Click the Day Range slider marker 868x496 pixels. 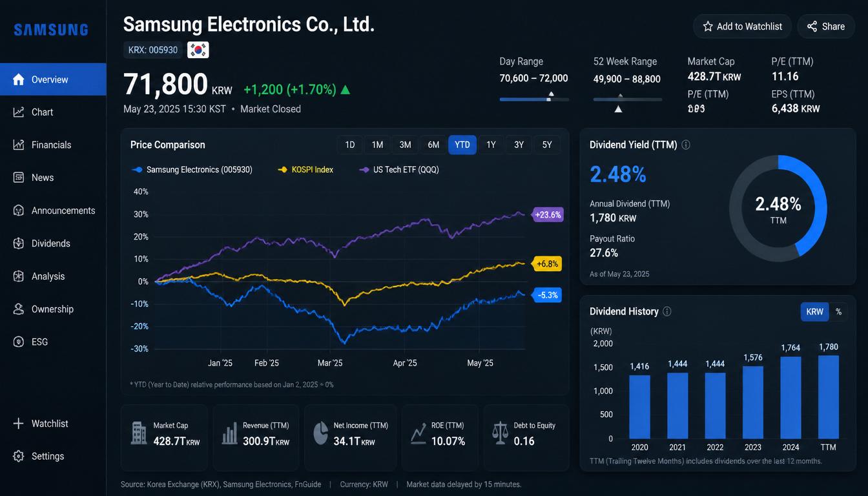550,97
